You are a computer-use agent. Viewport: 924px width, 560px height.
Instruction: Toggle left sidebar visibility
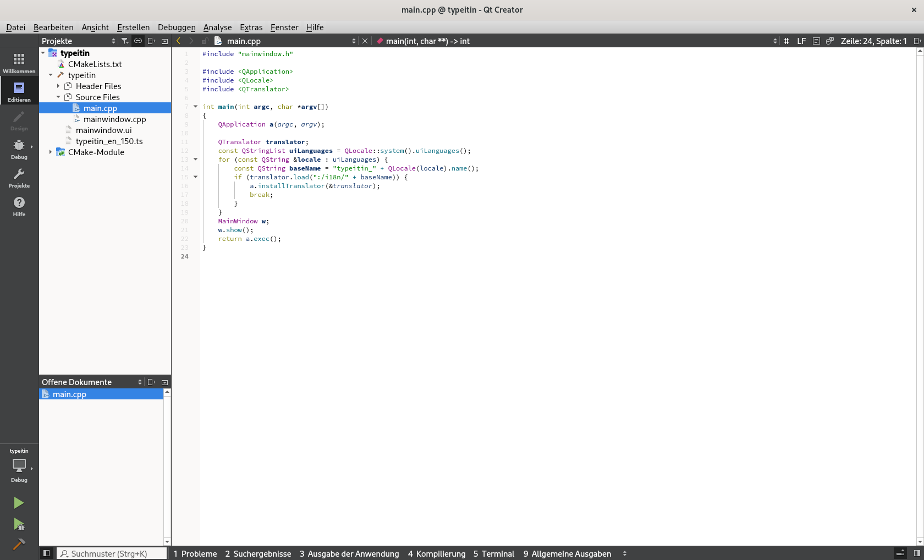coord(46,553)
